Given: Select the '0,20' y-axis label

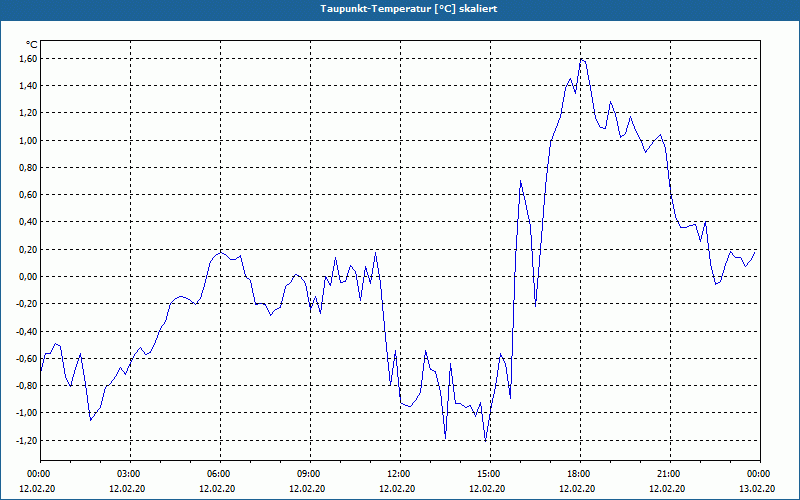Looking at the screenshot, I should 29,249.
